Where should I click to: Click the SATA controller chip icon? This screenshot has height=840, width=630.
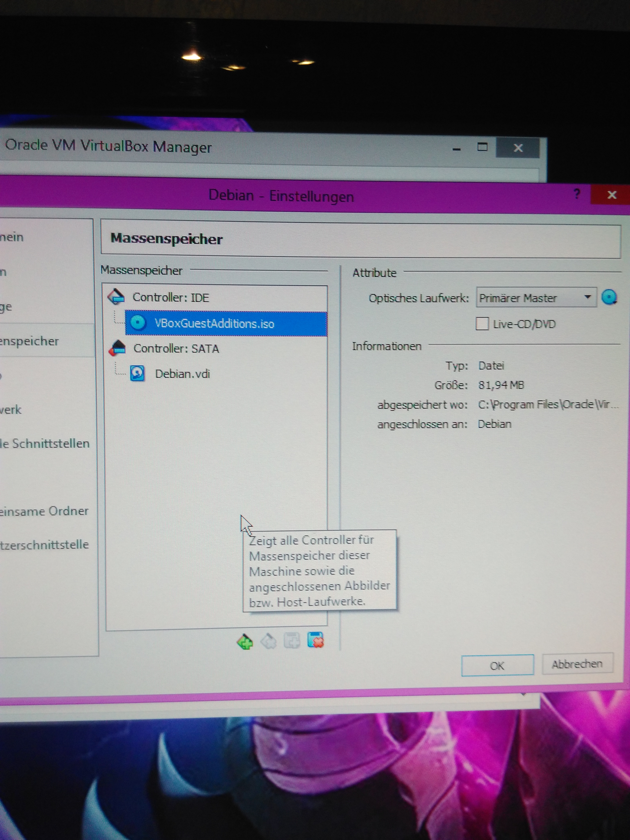(117, 348)
